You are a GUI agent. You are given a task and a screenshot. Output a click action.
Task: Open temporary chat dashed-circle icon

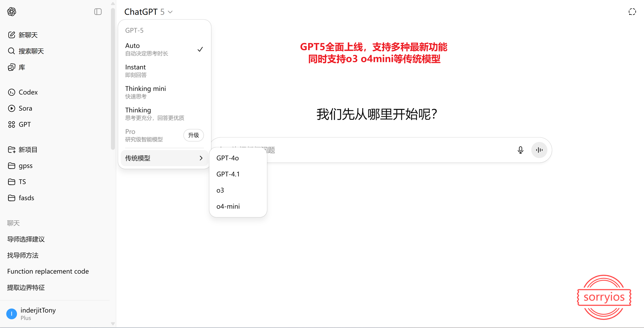pyautogui.click(x=632, y=11)
